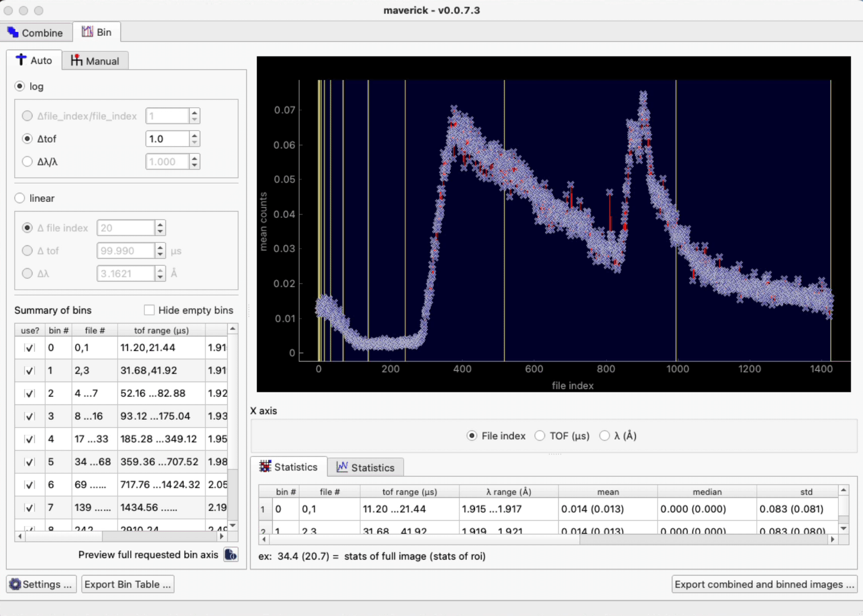Click the Auto tab icon
This screenshot has height=616, width=863.
[x=21, y=60]
